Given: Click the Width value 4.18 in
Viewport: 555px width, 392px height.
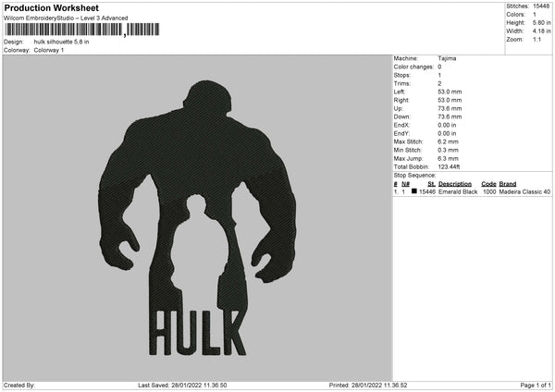Looking at the screenshot, I should coord(541,31).
